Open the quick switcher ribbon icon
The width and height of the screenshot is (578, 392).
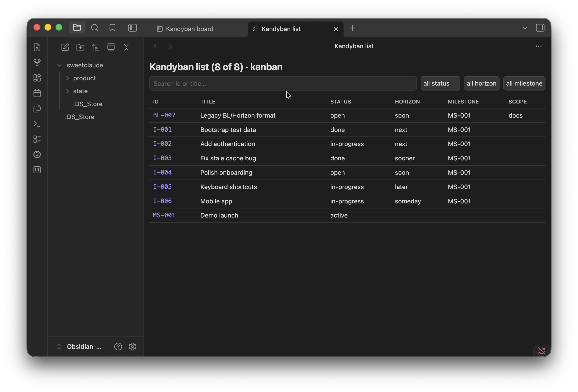pos(37,47)
